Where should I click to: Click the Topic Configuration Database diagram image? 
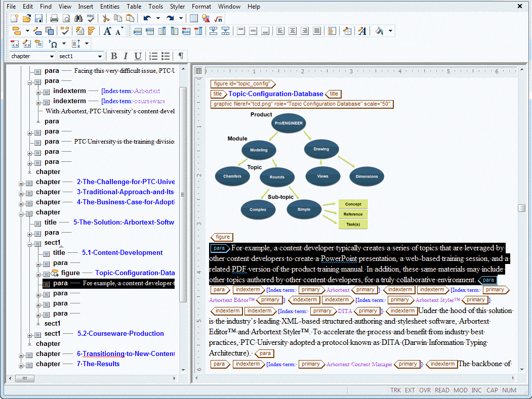[x=299, y=170]
